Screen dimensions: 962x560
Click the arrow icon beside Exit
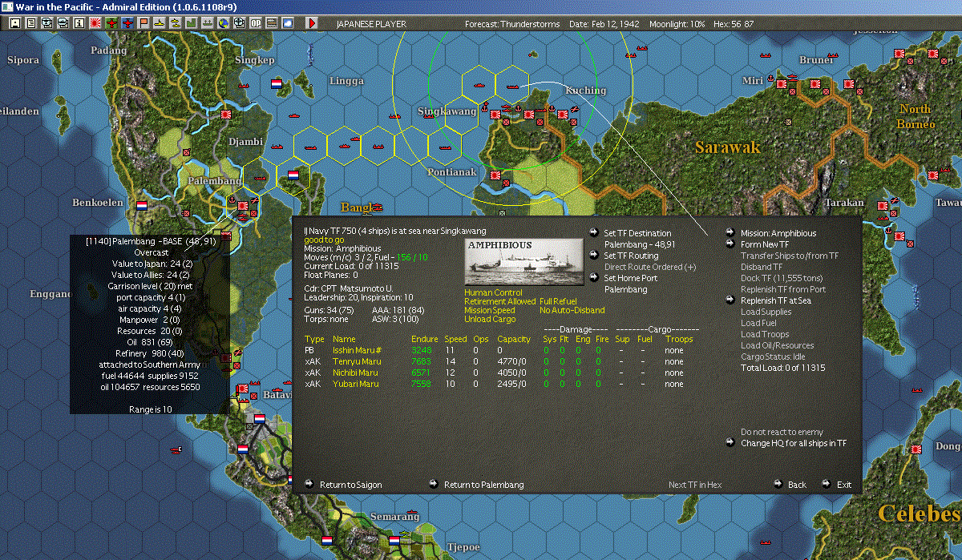pos(827,484)
